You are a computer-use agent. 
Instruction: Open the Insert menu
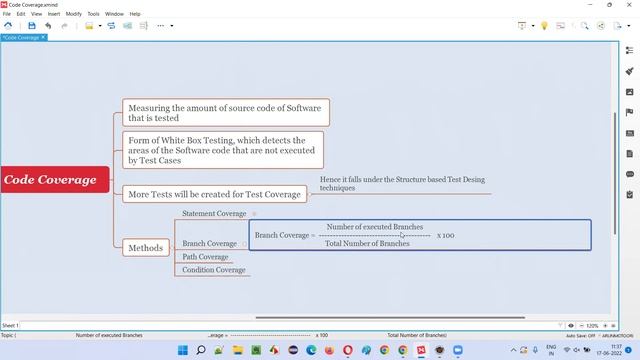click(53, 14)
